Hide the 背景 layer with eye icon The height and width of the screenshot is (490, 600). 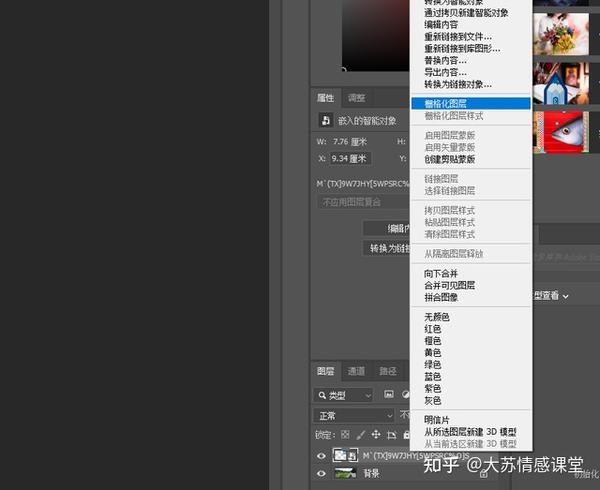(321, 474)
